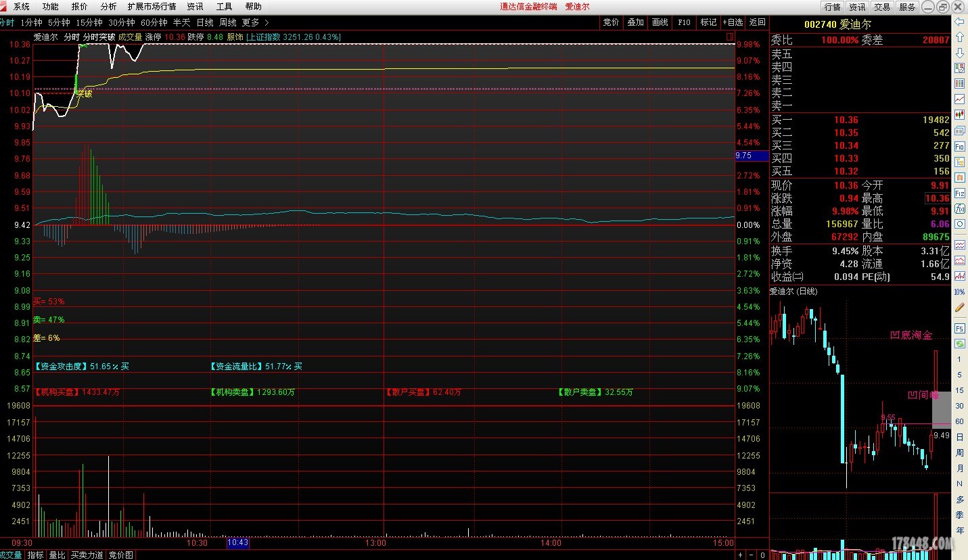968x560 pixels.
Task: Click the Fiz icon in right sidebar
Action: [x=959, y=193]
